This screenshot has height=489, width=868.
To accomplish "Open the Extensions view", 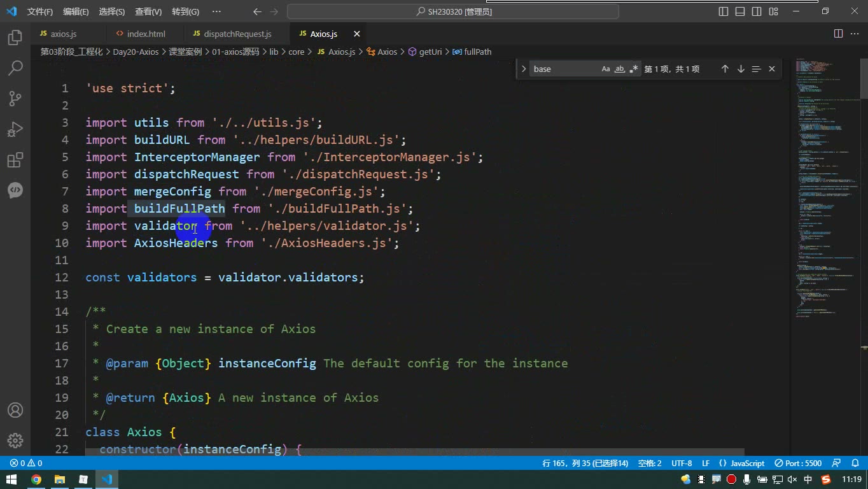I will tap(15, 159).
